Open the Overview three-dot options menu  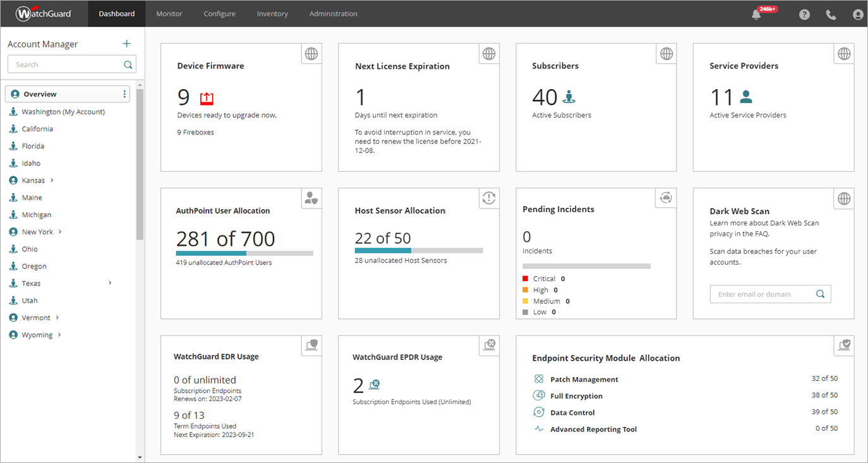[124, 94]
